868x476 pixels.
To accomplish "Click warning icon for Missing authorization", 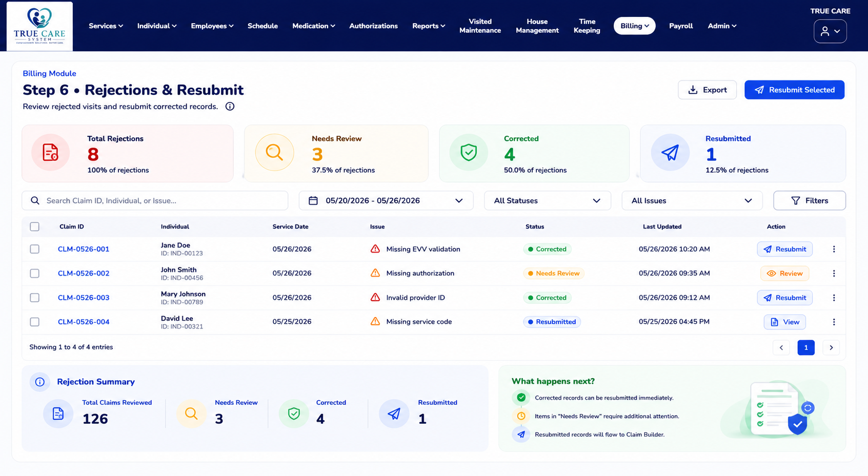I will pyautogui.click(x=375, y=273).
